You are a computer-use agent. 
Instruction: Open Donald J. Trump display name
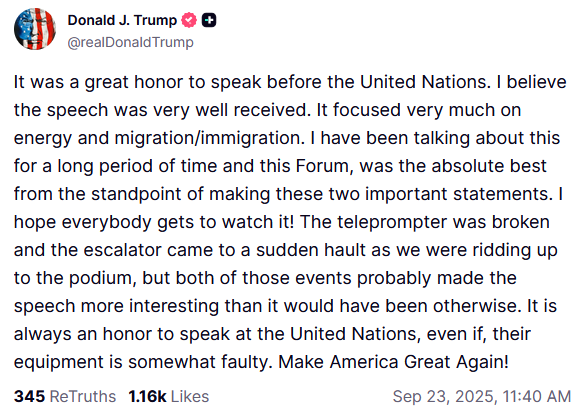[122, 20]
